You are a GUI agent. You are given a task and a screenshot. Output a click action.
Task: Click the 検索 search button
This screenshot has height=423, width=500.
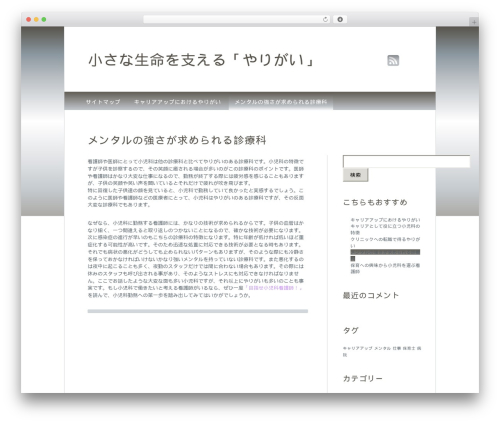[x=356, y=175]
